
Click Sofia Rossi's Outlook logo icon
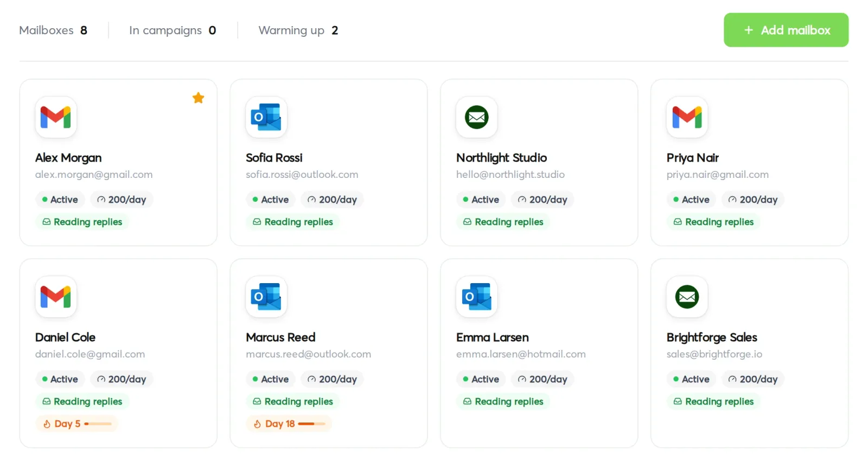pyautogui.click(x=266, y=117)
